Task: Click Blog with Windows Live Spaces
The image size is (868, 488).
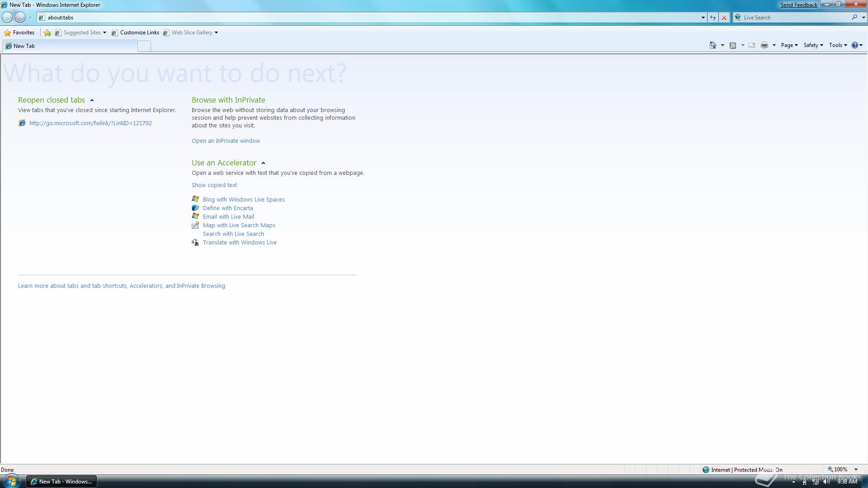Action: [244, 199]
